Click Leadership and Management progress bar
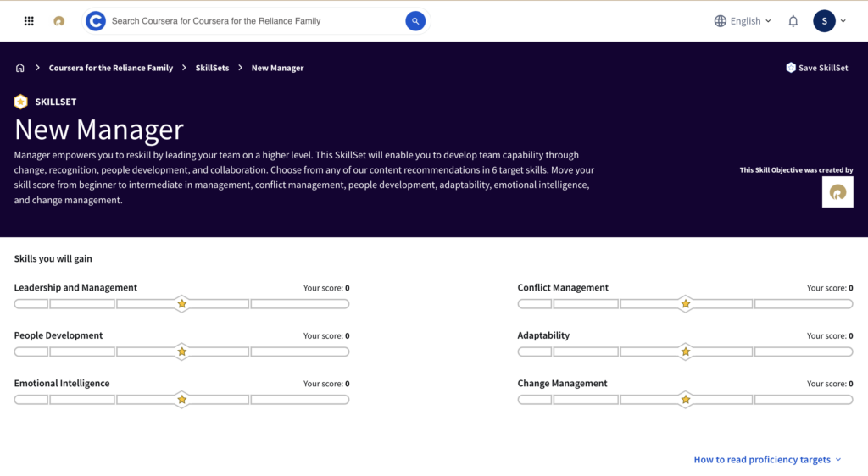Image resolution: width=868 pixels, height=476 pixels. [x=181, y=303]
